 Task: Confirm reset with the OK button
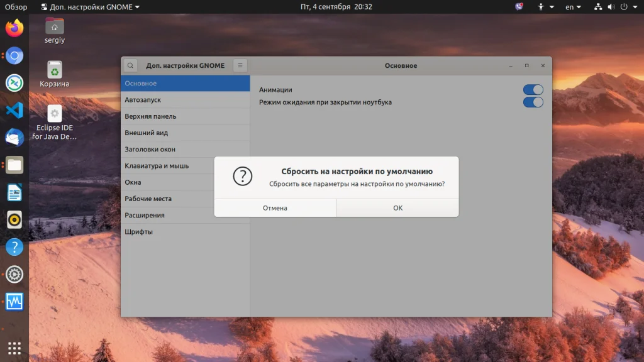397,208
